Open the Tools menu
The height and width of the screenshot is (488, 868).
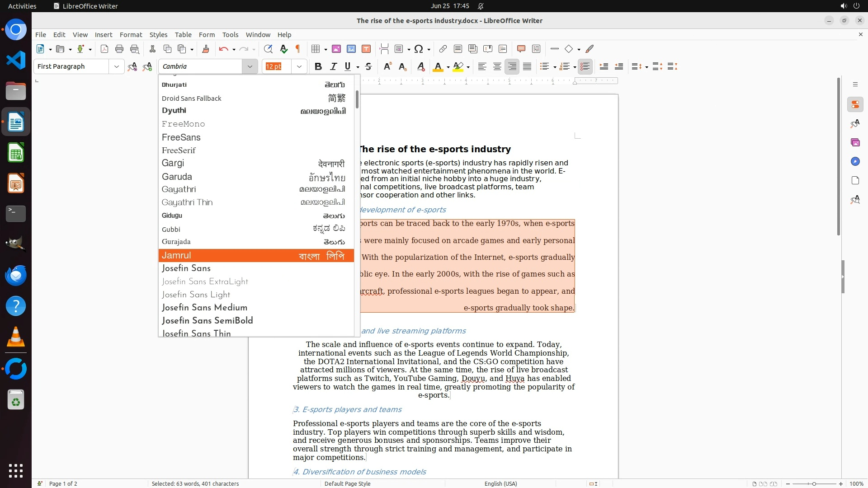(230, 35)
